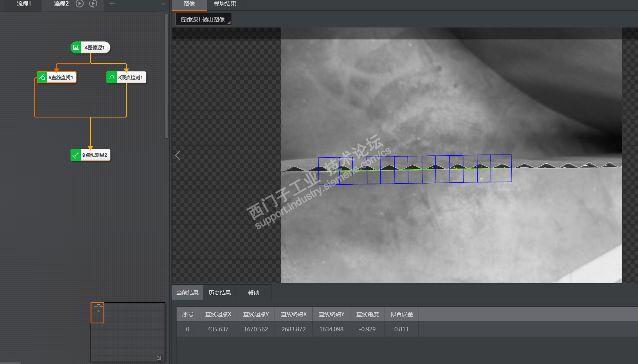Run 流程2 once with the play icon

click(x=80, y=4)
